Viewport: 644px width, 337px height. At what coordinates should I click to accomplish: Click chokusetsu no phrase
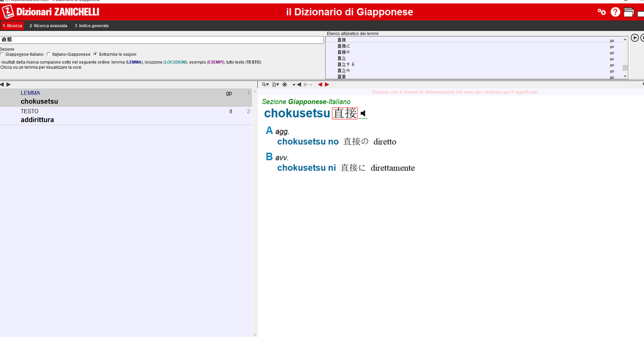[x=308, y=142]
